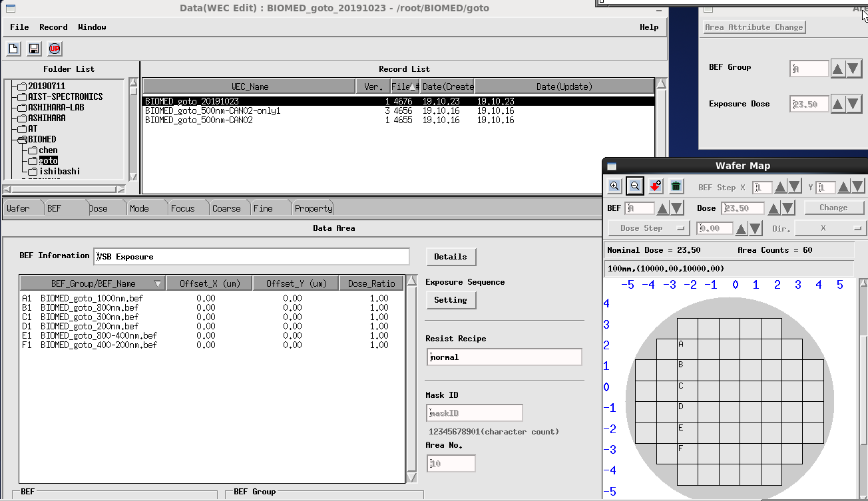
Task: Open the Window menu
Action: coord(92,27)
